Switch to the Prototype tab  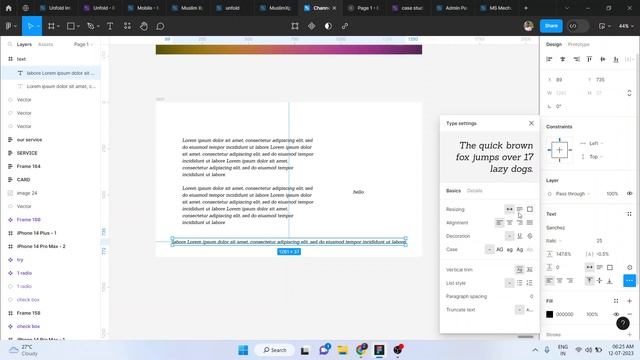tap(578, 44)
